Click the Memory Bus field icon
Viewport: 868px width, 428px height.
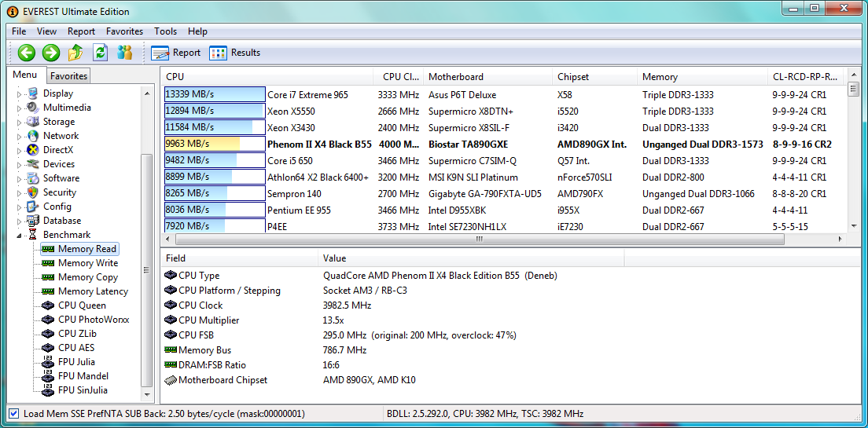tap(171, 350)
